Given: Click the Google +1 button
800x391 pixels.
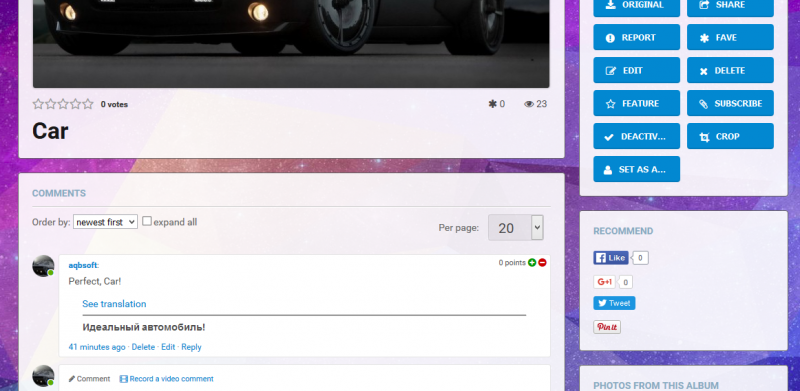Looking at the screenshot, I should click(604, 282).
